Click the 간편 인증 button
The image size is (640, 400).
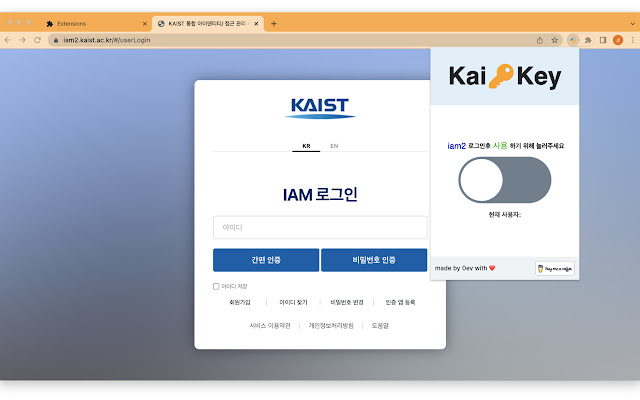tap(266, 260)
